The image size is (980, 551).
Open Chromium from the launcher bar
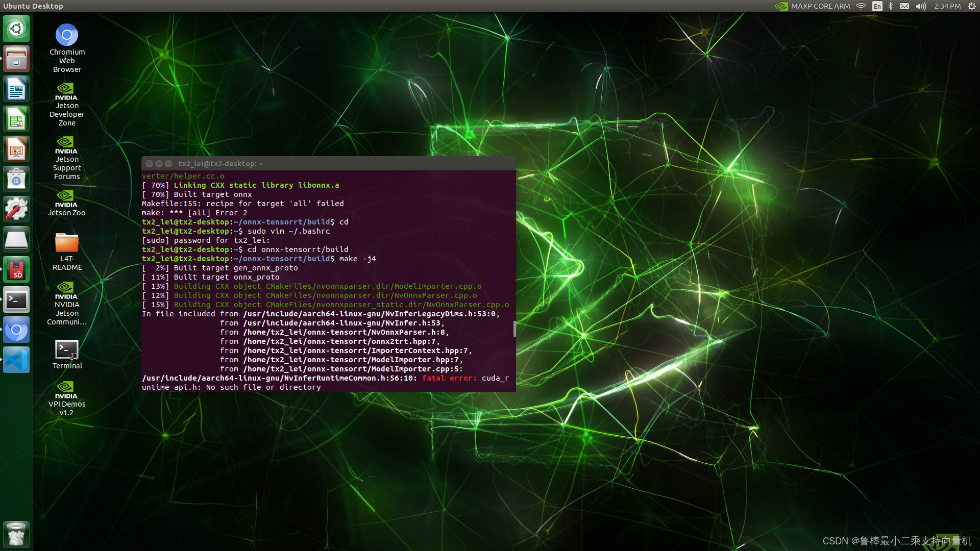tap(16, 330)
